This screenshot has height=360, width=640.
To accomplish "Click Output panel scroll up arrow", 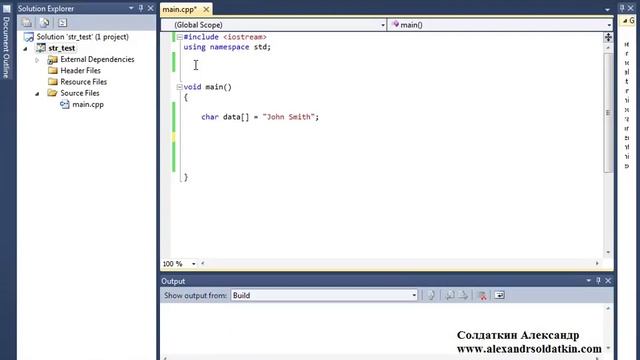I will [x=608, y=309].
